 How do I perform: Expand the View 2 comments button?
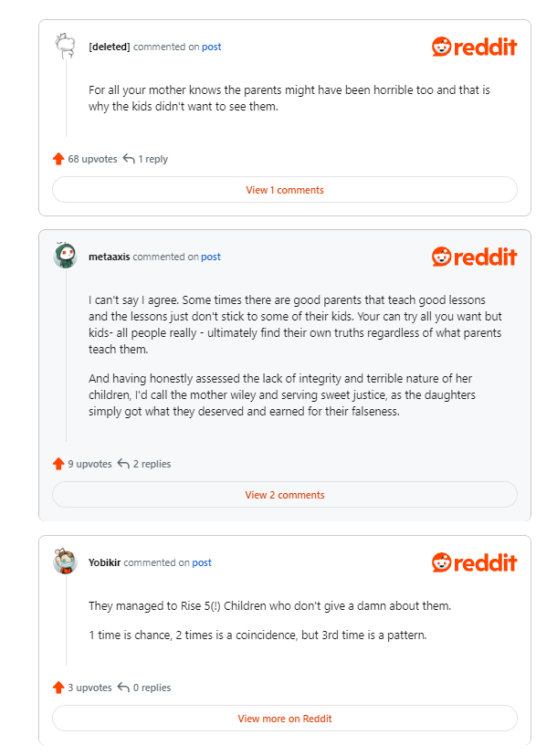285,495
